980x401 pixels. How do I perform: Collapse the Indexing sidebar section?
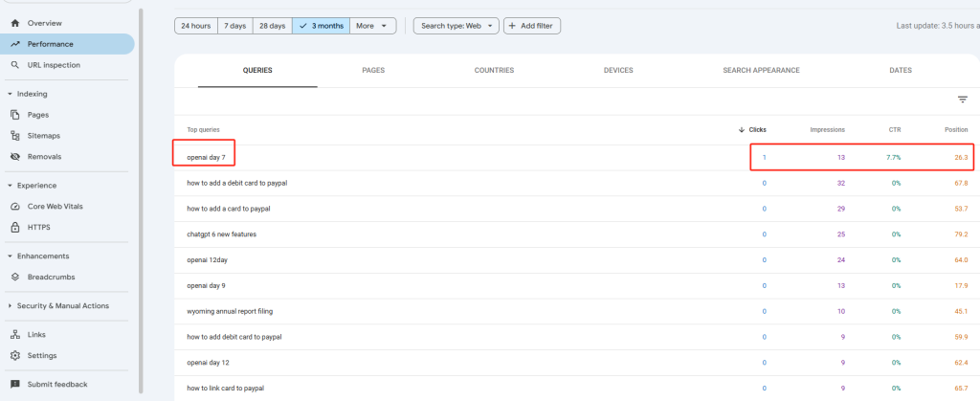click(10, 94)
